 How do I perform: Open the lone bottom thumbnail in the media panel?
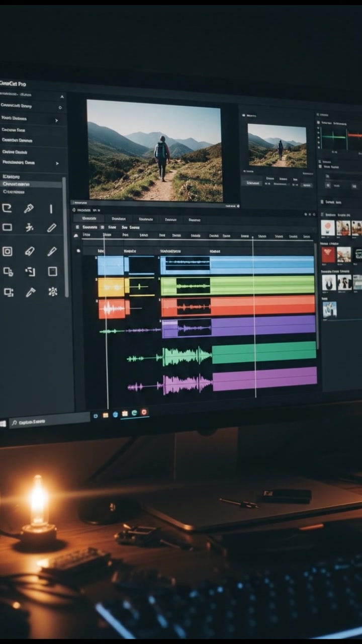330,309
